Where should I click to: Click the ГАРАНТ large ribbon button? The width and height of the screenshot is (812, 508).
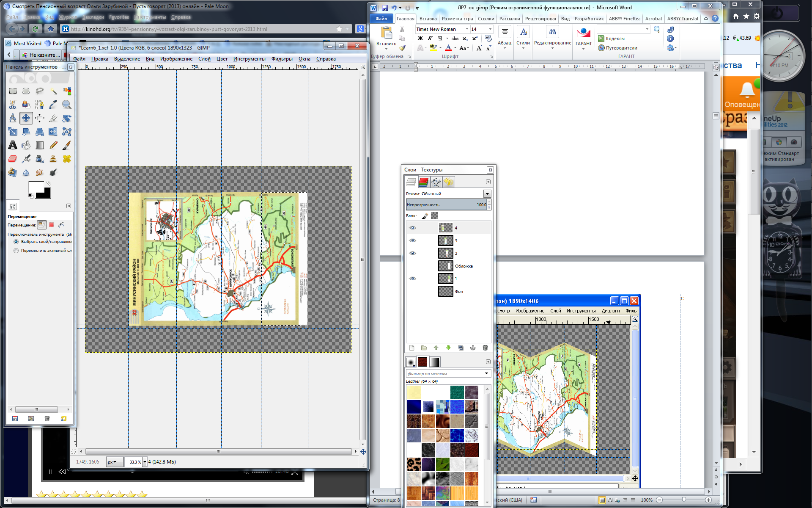(x=584, y=38)
